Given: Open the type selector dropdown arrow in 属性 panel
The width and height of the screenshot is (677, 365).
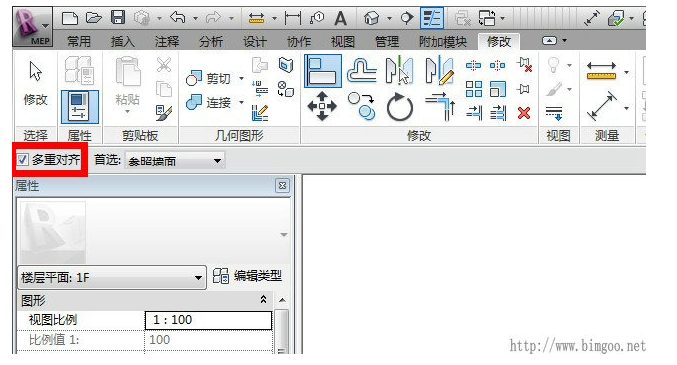Looking at the screenshot, I should 284,235.
